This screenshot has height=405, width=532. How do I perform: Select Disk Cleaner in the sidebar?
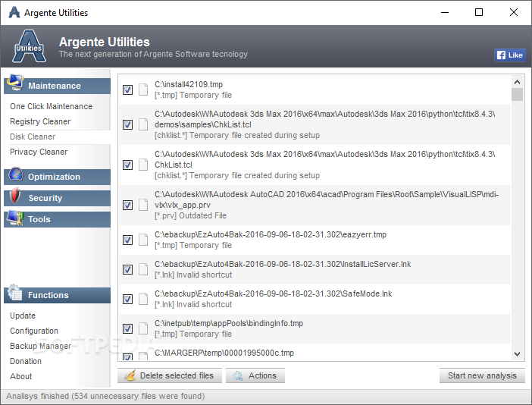(33, 137)
